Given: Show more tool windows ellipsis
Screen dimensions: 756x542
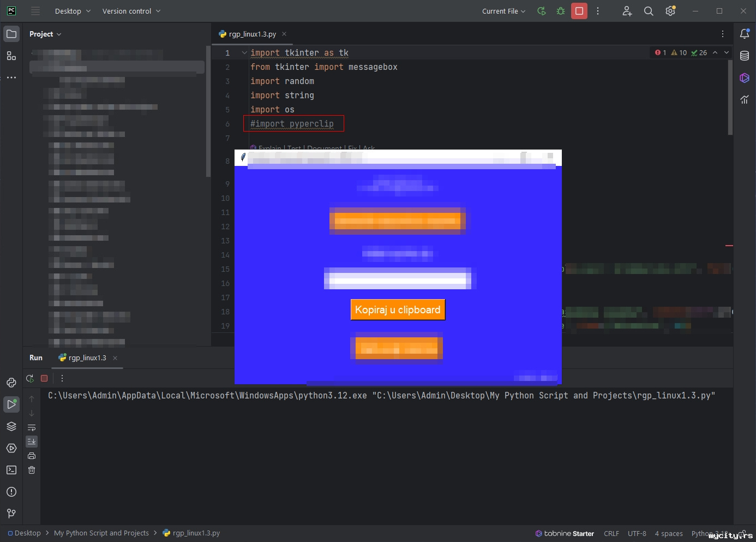Looking at the screenshot, I should (11, 78).
